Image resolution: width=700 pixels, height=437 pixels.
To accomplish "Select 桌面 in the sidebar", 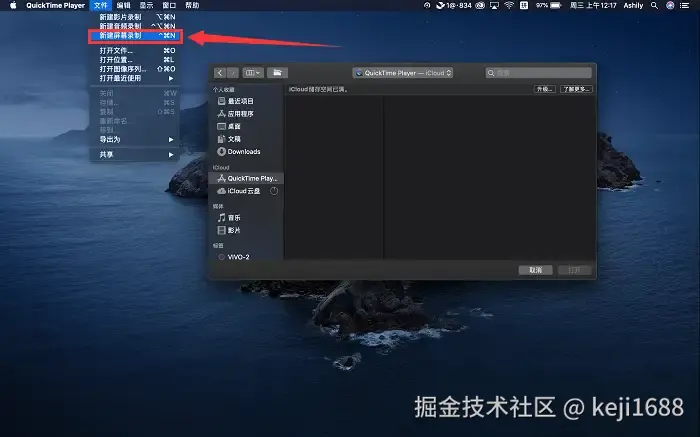I will pyautogui.click(x=246, y=126).
